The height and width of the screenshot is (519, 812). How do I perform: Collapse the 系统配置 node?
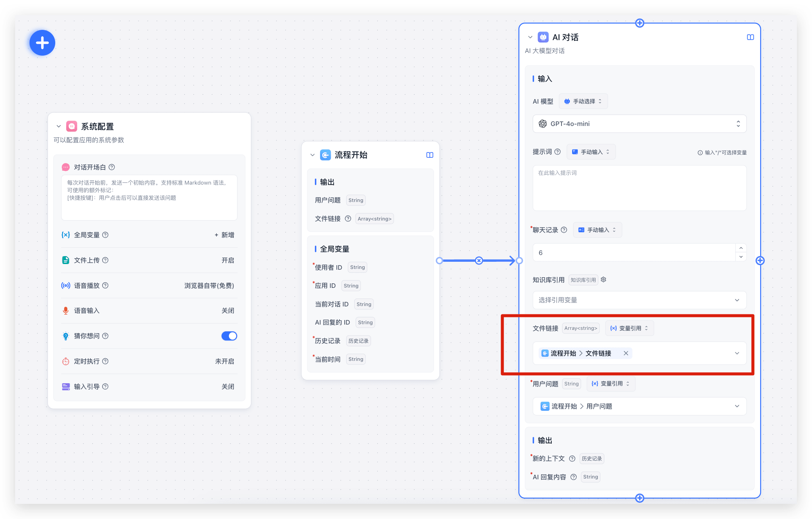click(x=59, y=126)
